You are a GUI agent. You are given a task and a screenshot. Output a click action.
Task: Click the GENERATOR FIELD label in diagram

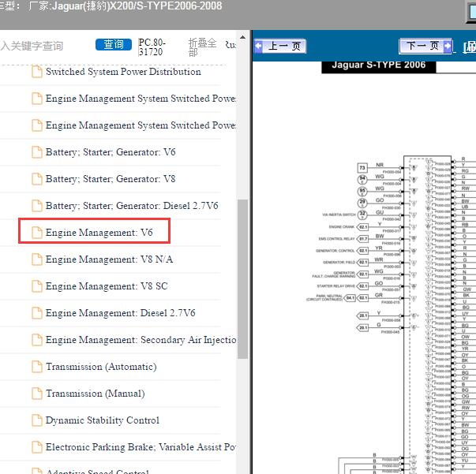tap(339, 263)
